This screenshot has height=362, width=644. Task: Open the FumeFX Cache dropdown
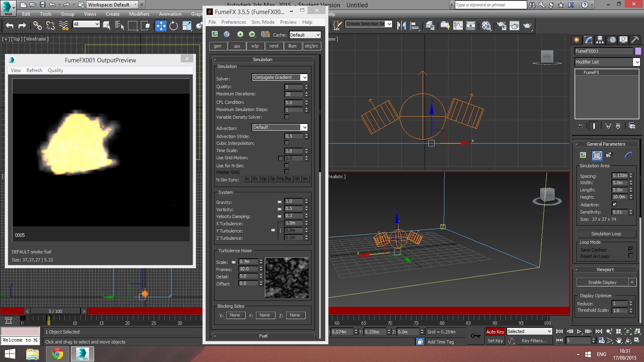[305, 35]
